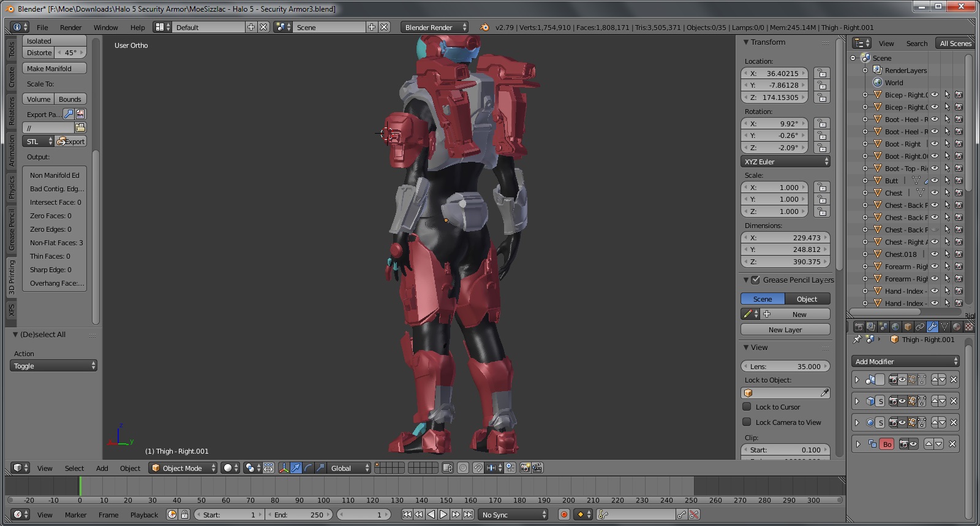Click the file browser icon next to export path
This screenshot has width=980, height=526.
pos(80,128)
